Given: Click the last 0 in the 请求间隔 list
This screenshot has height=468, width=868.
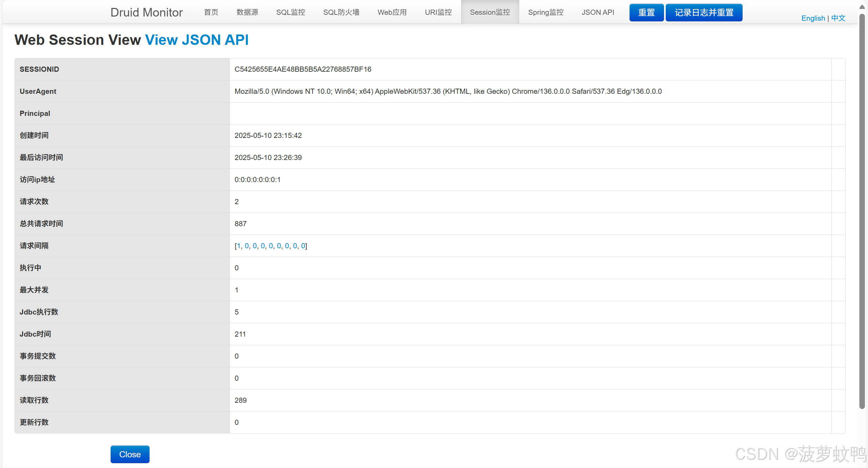Looking at the screenshot, I should coord(303,246).
